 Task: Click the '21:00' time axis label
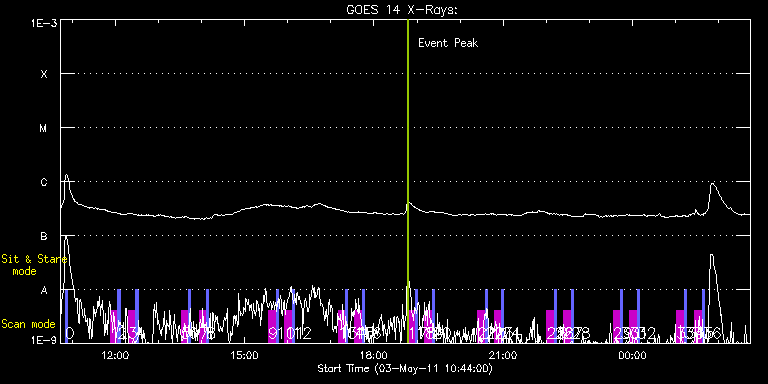[x=504, y=356]
